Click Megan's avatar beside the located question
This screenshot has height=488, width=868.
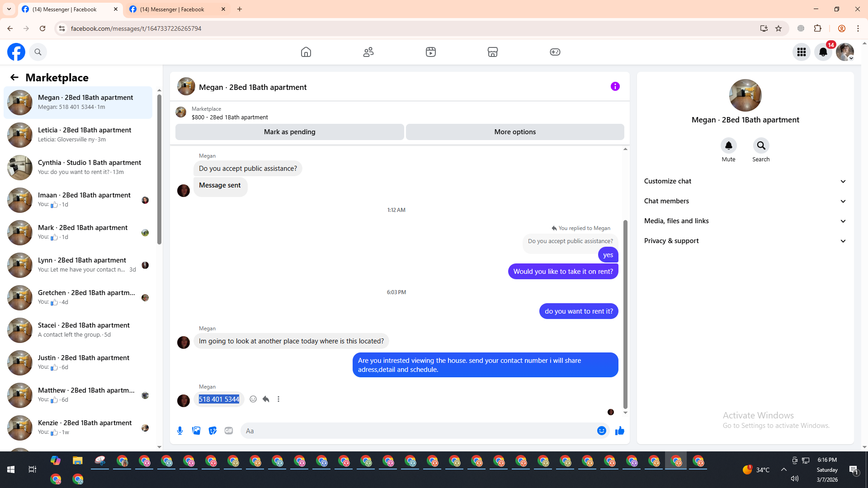coord(184,343)
